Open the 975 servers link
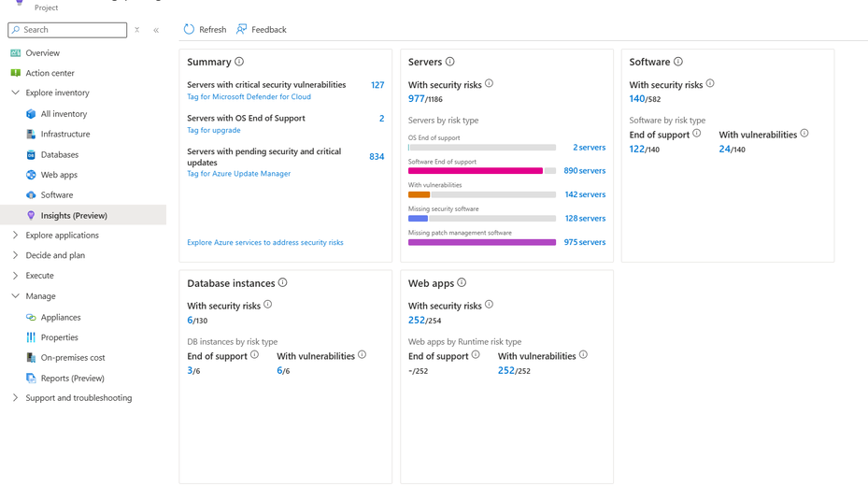The image size is (868, 501). (584, 242)
